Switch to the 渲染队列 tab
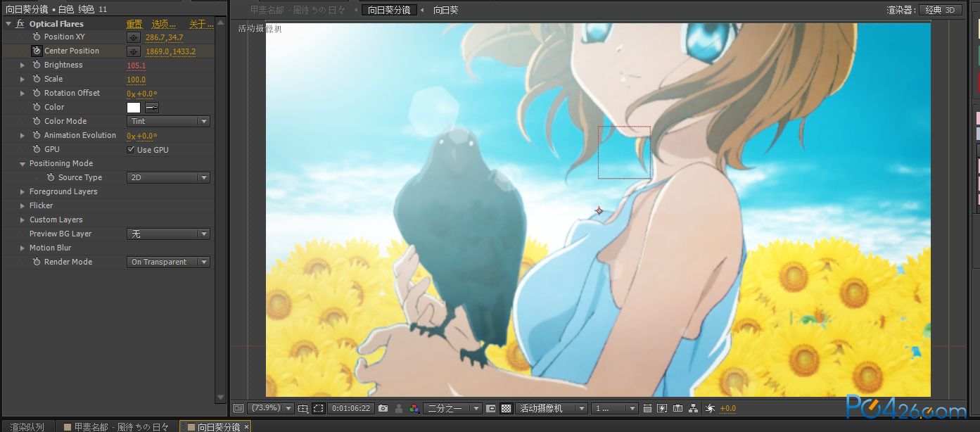This screenshot has height=432, width=980. 27,427
